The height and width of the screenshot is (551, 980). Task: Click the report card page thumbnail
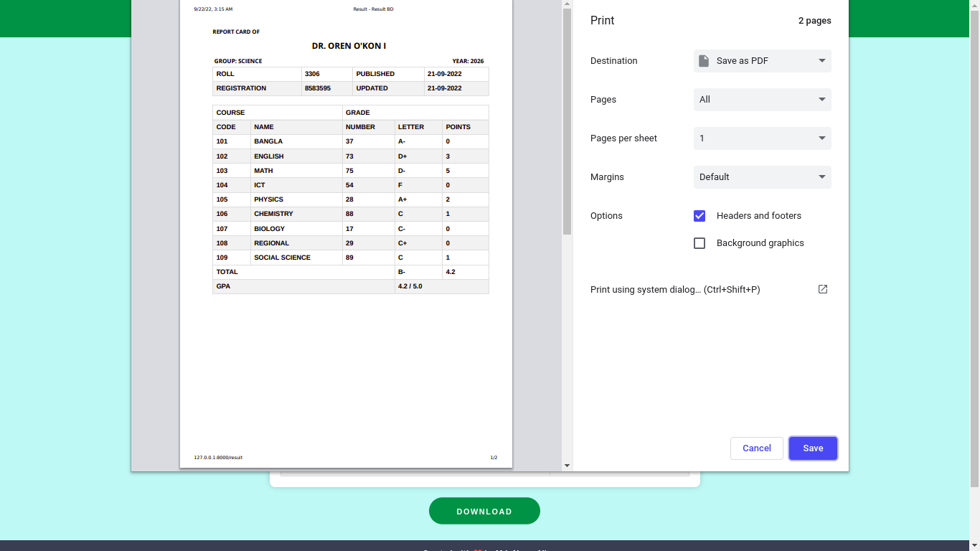coord(346,233)
